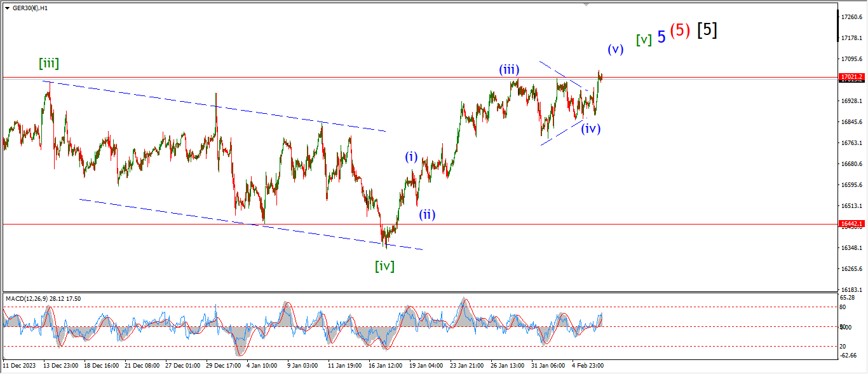
Task: Click the blue (v) wave label
Action: [615, 49]
